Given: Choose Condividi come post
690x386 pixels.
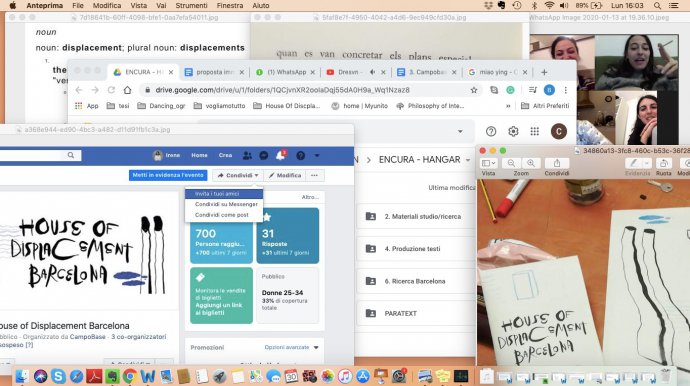Looking at the screenshot, I should coord(222,215).
